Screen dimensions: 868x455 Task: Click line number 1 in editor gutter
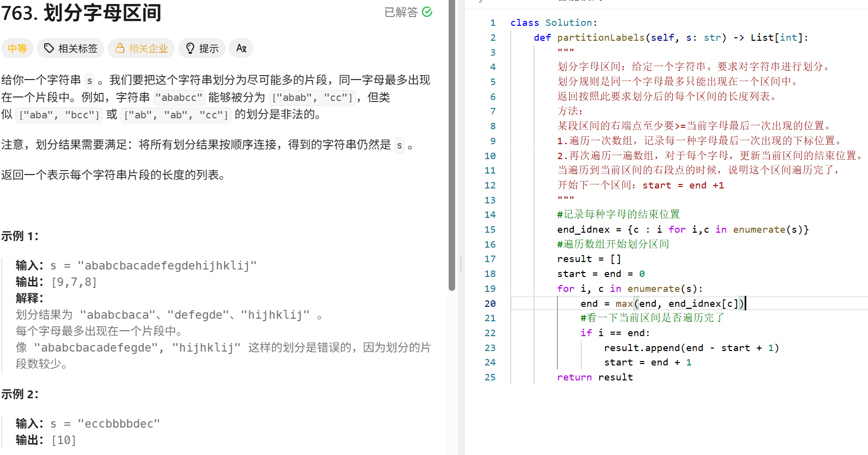pos(493,23)
